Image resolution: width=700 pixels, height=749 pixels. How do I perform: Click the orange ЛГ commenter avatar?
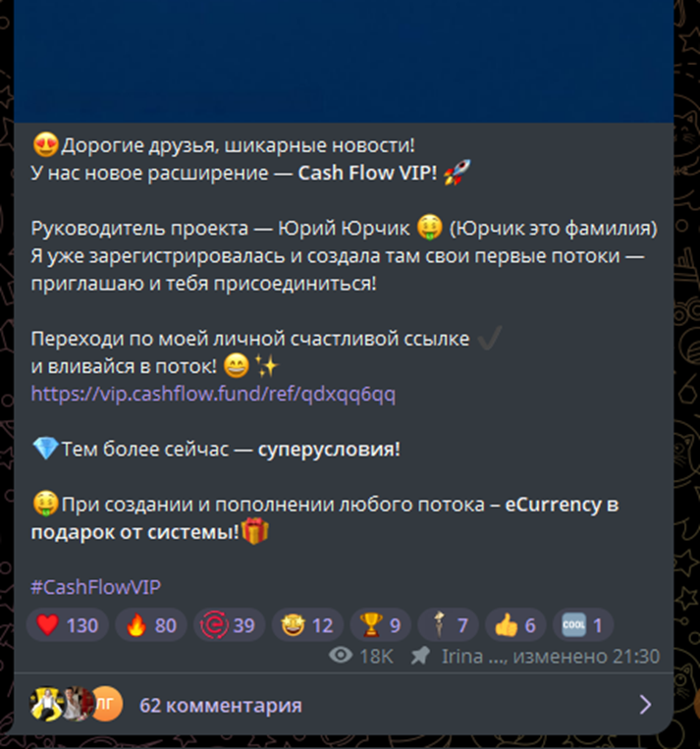tap(107, 704)
